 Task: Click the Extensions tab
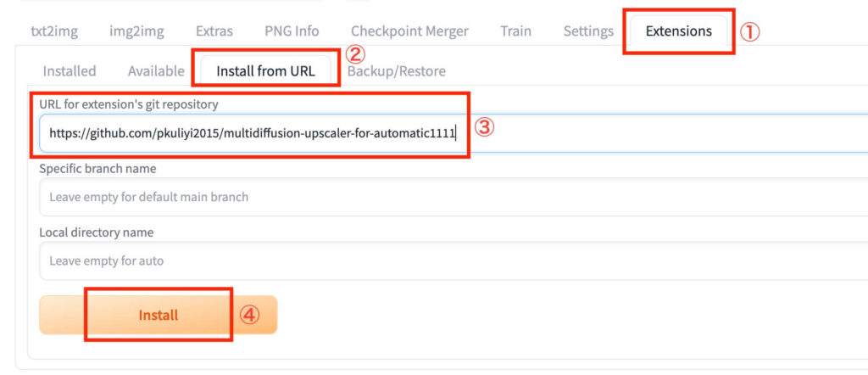coord(678,31)
